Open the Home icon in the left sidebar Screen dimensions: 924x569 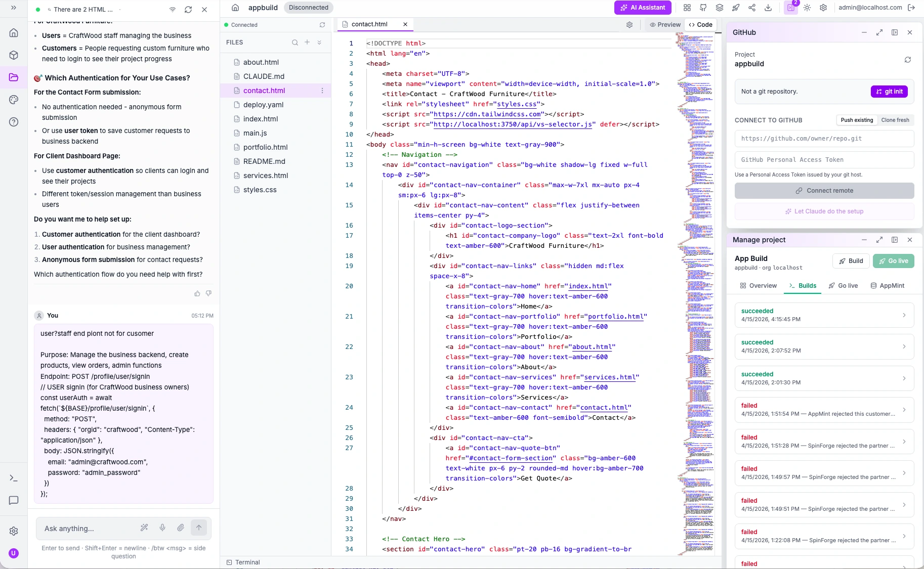click(x=14, y=33)
